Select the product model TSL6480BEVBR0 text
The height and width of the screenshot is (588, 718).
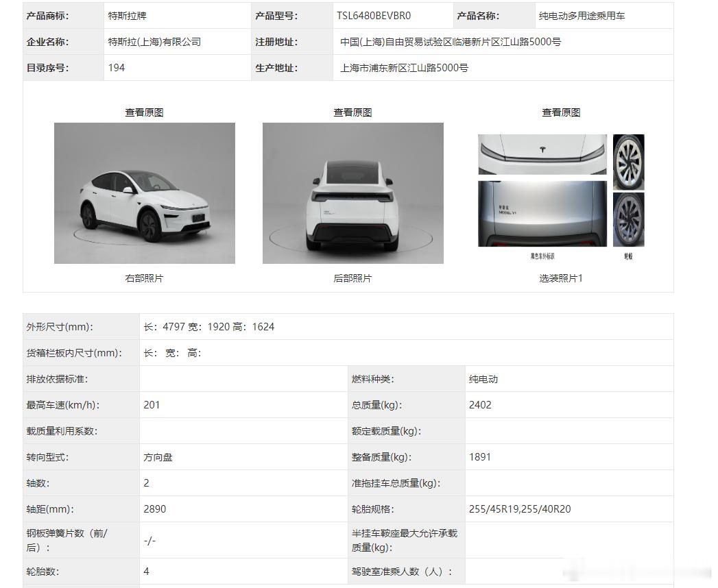374,16
